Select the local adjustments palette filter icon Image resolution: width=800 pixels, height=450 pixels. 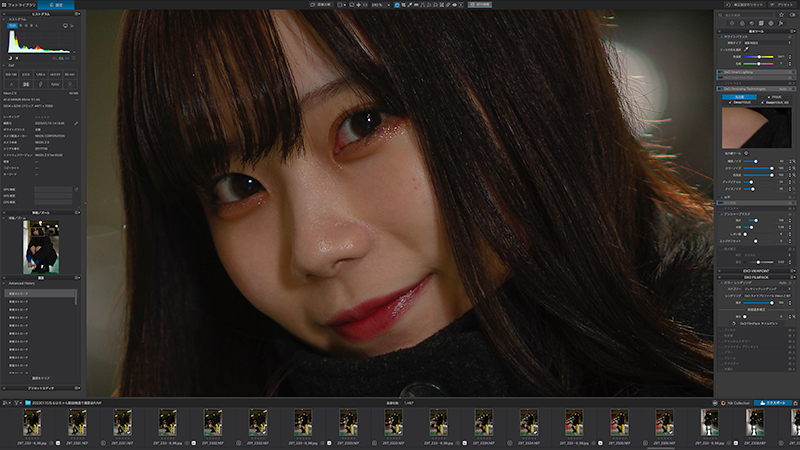[771, 23]
